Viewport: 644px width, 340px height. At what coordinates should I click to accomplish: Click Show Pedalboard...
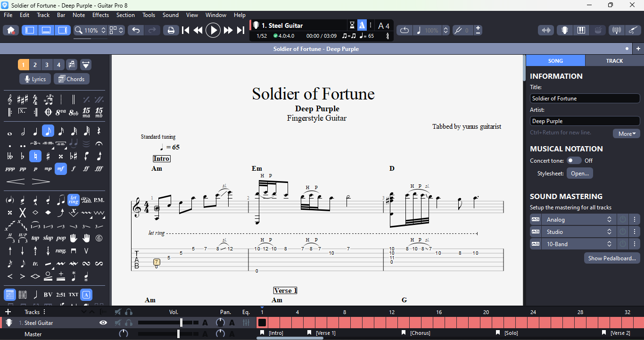[612, 258]
